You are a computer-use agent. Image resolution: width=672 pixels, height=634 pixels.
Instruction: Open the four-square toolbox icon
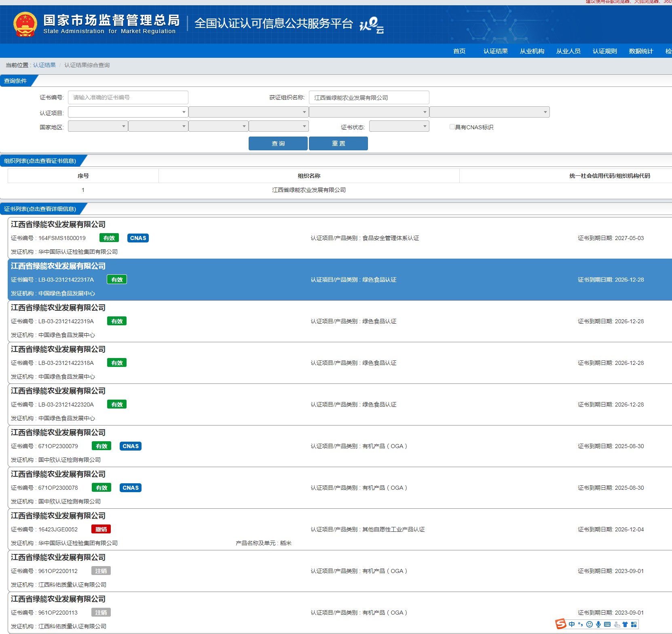click(x=634, y=624)
